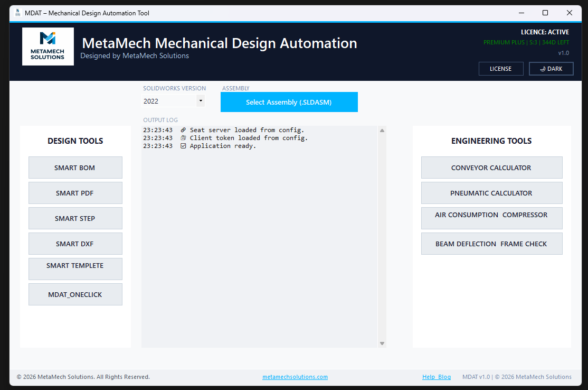This screenshot has height=390, width=588.
Task: Open the Help Blog link
Action: (x=437, y=377)
